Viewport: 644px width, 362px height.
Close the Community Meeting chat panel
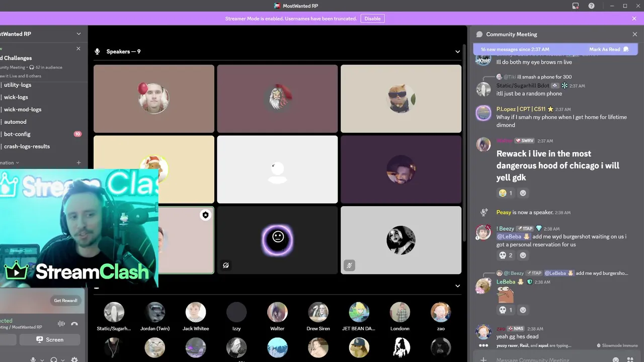click(x=634, y=34)
